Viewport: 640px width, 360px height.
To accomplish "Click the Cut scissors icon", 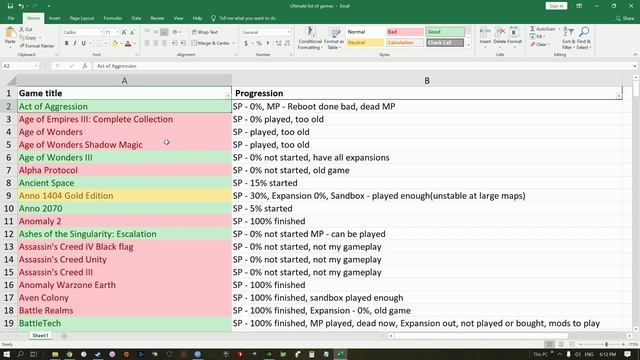I will click(22, 29).
